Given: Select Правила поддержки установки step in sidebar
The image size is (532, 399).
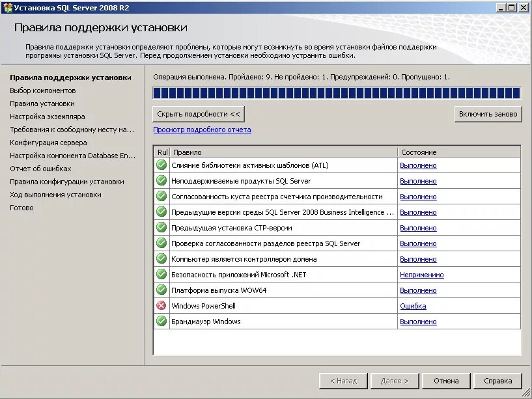Looking at the screenshot, I should click(70, 77).
